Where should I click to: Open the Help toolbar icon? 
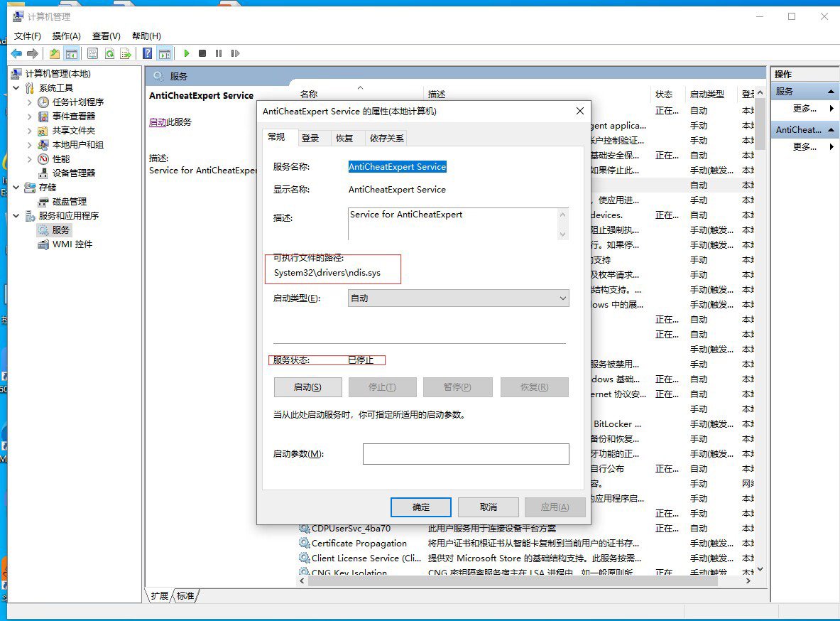[147, 53]
